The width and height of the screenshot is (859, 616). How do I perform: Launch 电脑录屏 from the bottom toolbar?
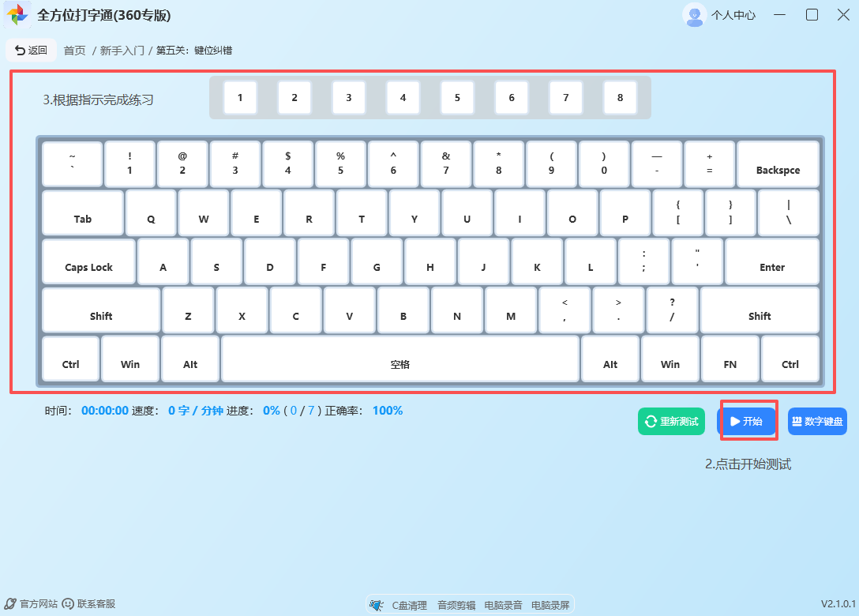point(550,605)
